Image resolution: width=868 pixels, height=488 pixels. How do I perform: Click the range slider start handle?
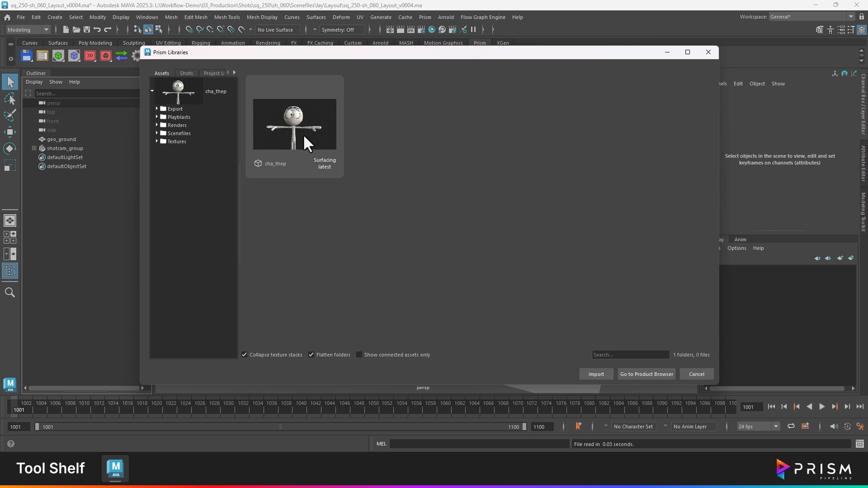(x=37, y=427)
